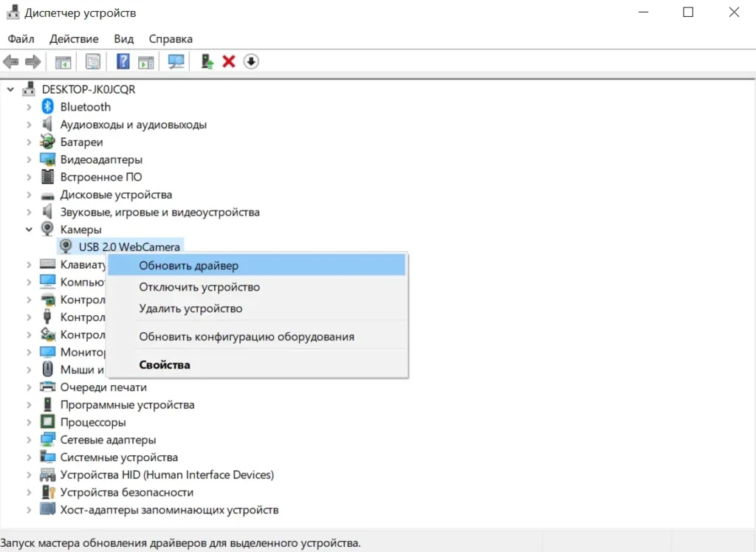This screenshot has height=552, width=756.
Task: Select Очереди печати label
Action: [103, 387]
